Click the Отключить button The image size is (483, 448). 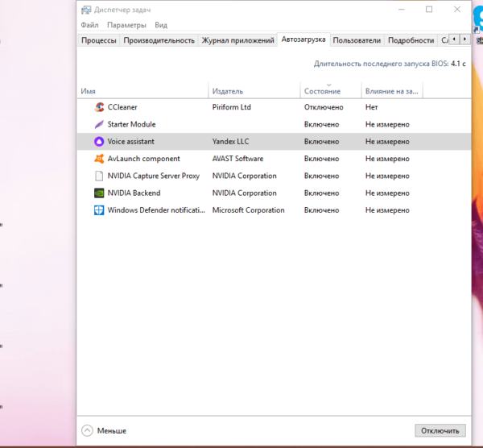click(x=440, y=430)
